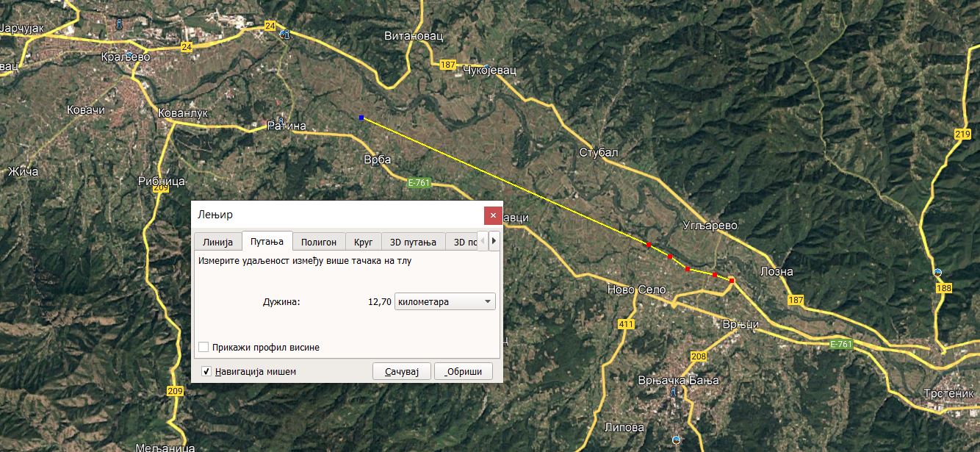Click the photo marker beside route 188
The width and height of the screenshot is (980, 452).
[x=937, y=273]
